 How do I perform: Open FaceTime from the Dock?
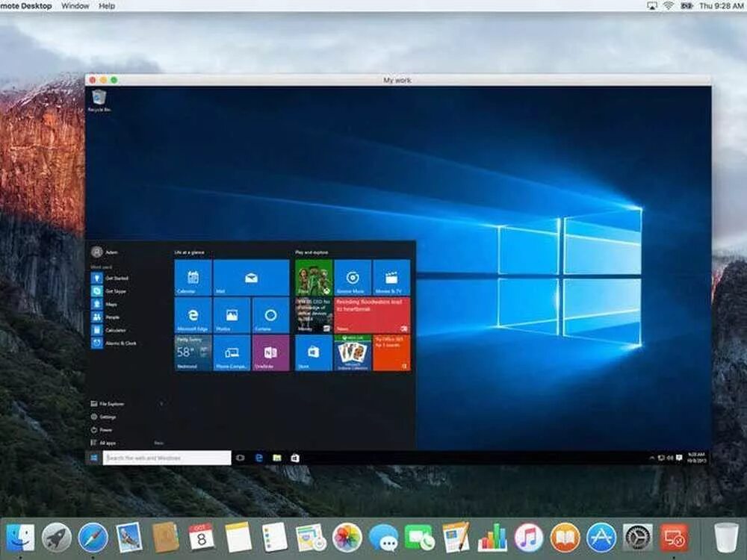pyautogui.click(x=420, y=538)
